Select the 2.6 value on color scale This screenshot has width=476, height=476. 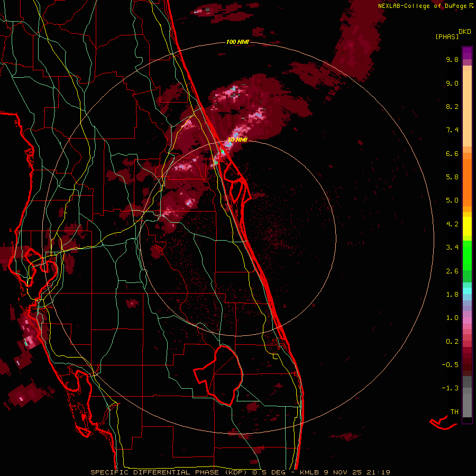(x=452, y=271)
